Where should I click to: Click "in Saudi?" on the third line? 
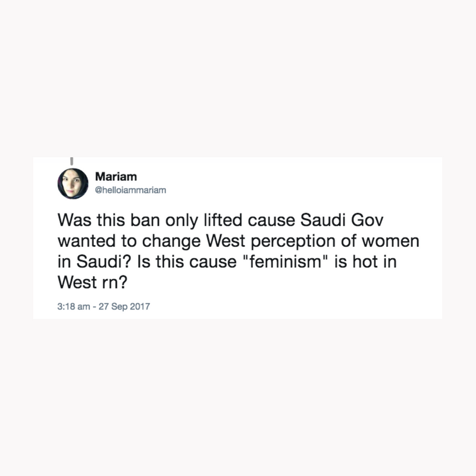coord(91,262)
